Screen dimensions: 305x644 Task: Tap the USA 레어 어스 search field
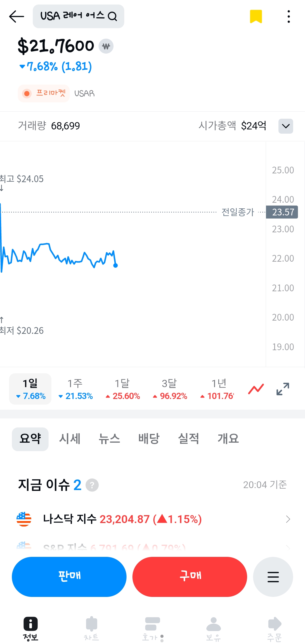tap(79, 16)
